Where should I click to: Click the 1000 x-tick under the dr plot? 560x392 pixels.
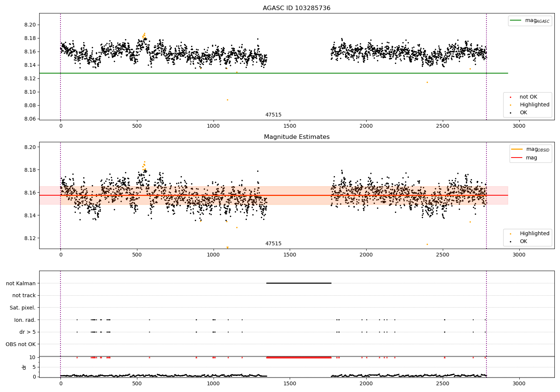tap(213, 384)
